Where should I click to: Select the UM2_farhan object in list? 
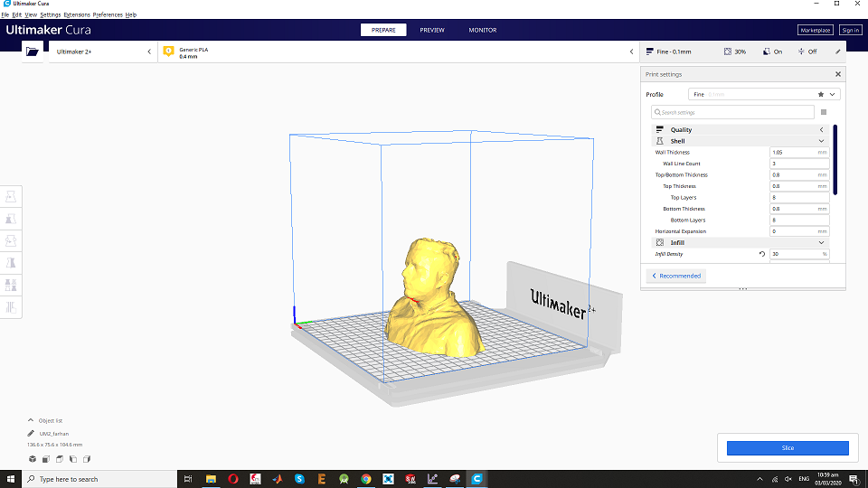[53, 434]
